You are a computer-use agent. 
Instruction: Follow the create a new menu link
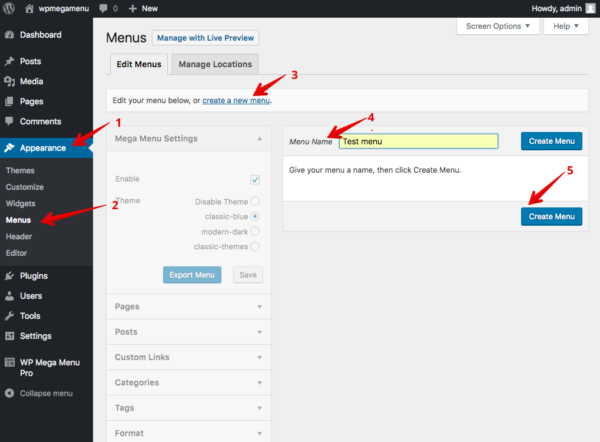tap(236, 101)
